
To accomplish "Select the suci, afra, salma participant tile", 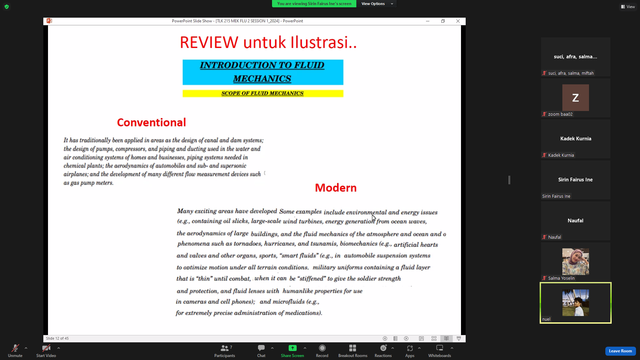I will (x=576, y=57).
